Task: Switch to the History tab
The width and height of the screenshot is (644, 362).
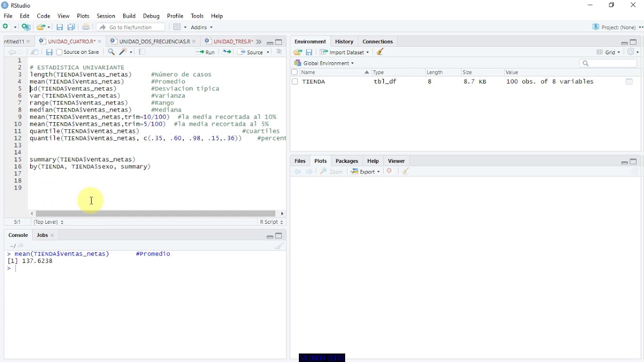Action: [344, 42]
